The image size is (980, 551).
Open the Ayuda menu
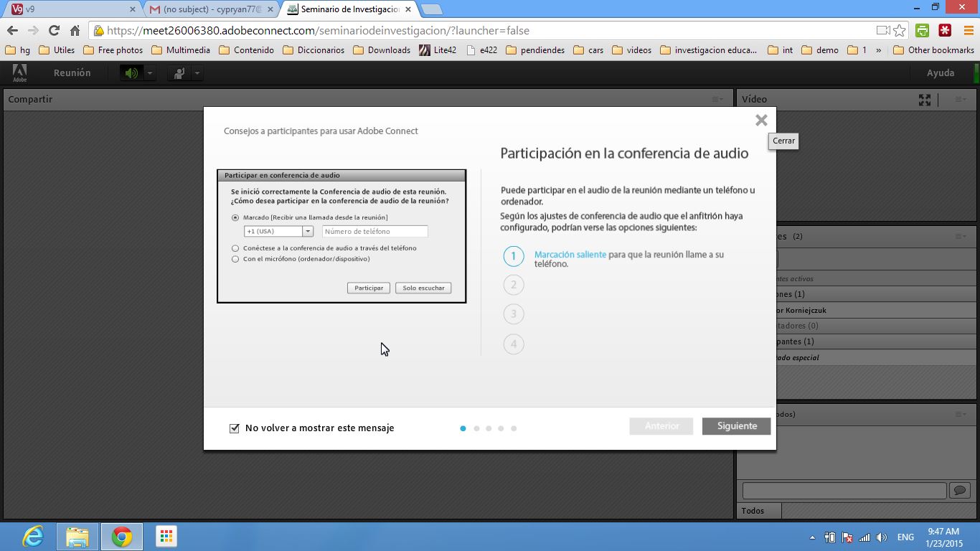[x=941, y=73]
